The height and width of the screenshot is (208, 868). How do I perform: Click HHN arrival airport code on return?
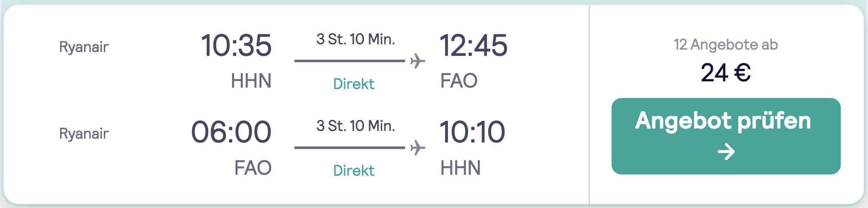(461, 168)
